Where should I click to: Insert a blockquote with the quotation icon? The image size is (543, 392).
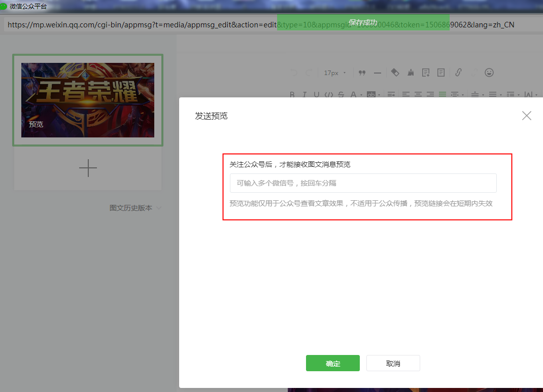(x=362, y=73)
